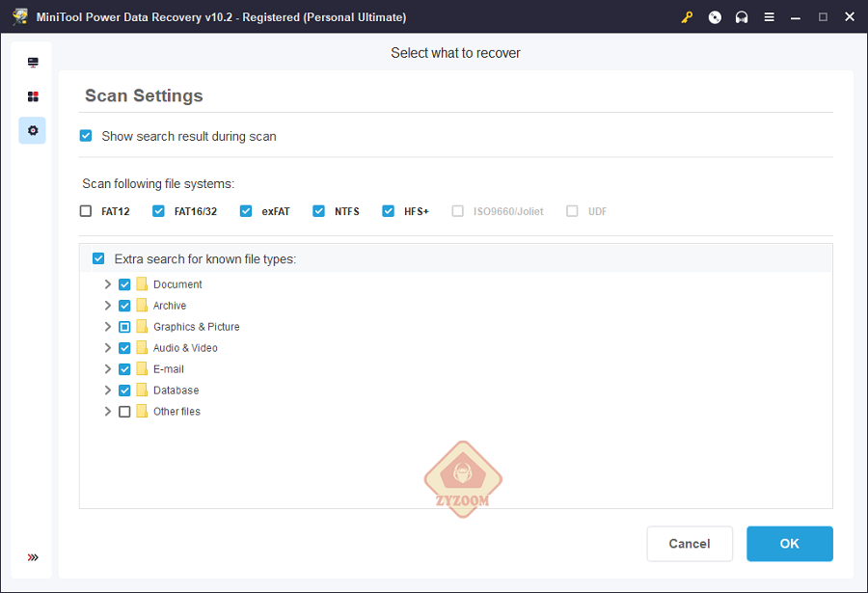868x593 pixels.
Task: Maximize the MiniTool window
Action: pyautogui.click(x=824, y=17)
